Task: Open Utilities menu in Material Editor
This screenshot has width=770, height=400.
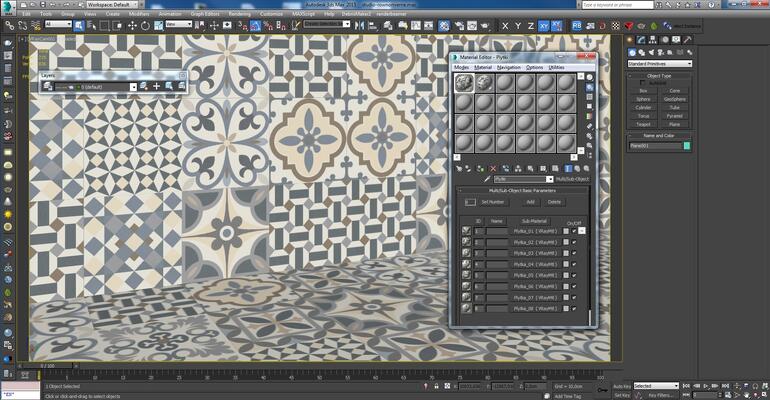Action: [x=556, y=67]
